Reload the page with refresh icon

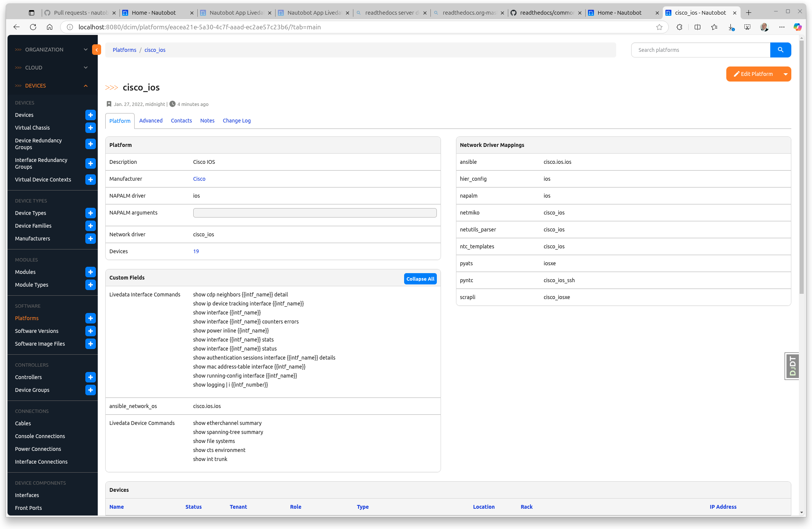(x=33, y=27)
